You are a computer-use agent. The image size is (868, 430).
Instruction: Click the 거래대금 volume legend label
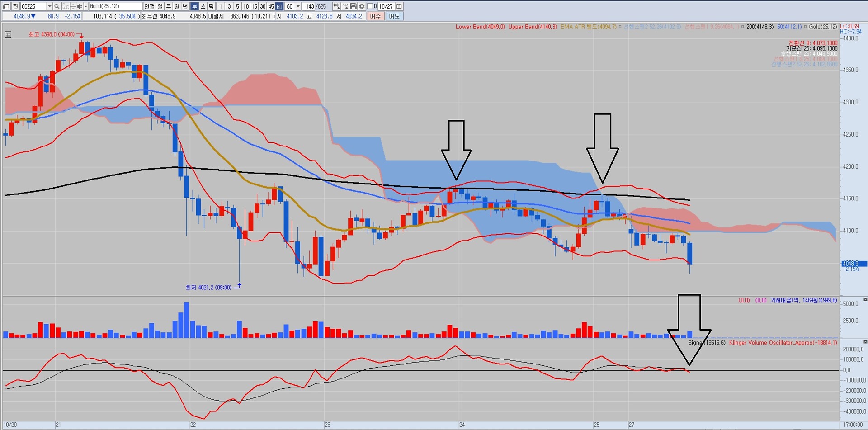pyautogui.click(x=804, y=300)
